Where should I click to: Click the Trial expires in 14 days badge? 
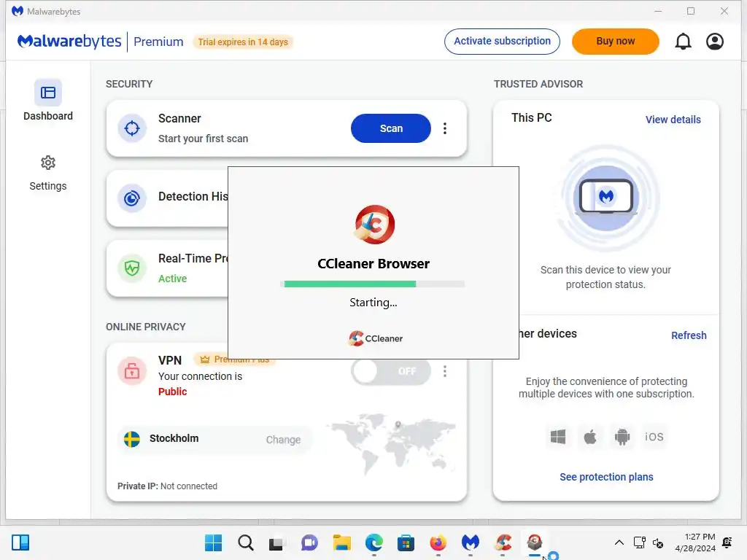(243, 42)
